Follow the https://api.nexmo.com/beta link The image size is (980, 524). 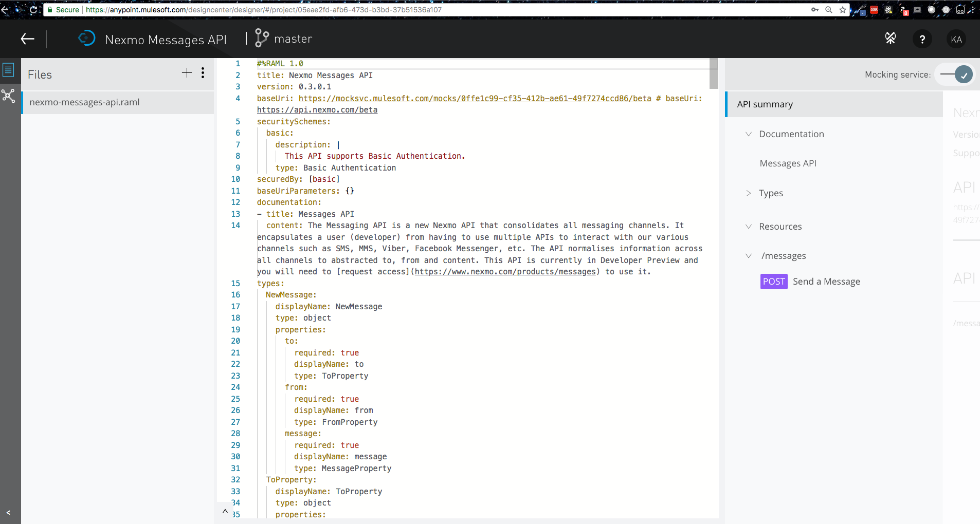[x=317, y=110]
